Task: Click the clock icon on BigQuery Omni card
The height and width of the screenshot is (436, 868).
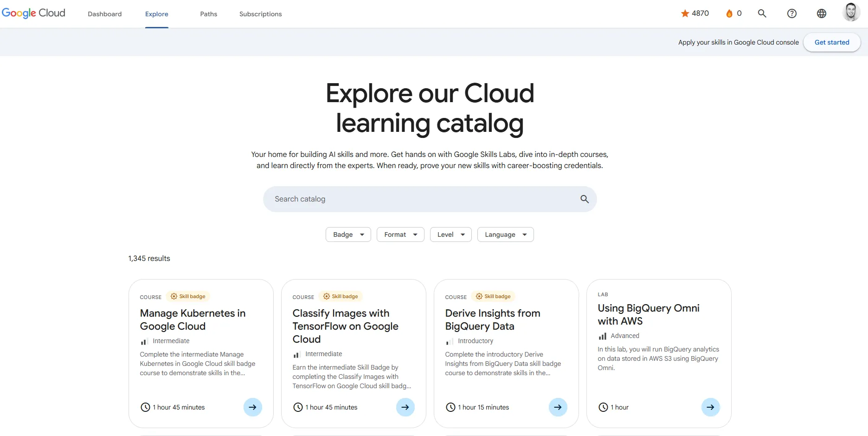Action: [603, 407]
